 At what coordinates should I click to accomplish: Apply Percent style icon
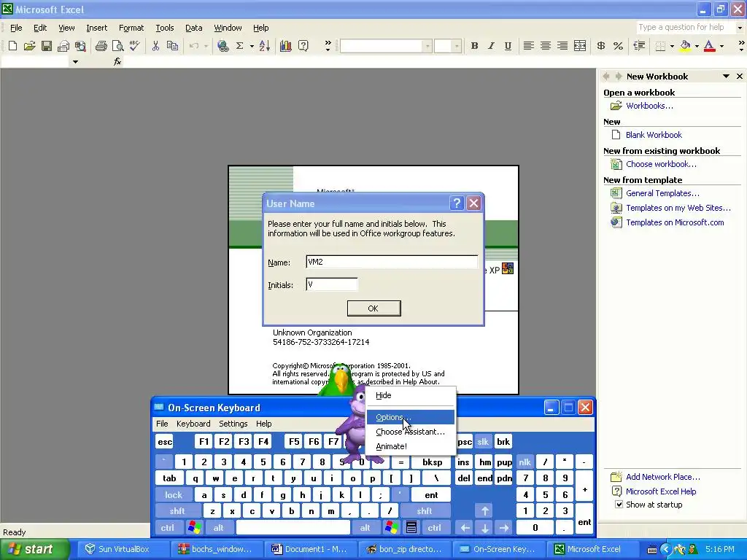[618, 46]
